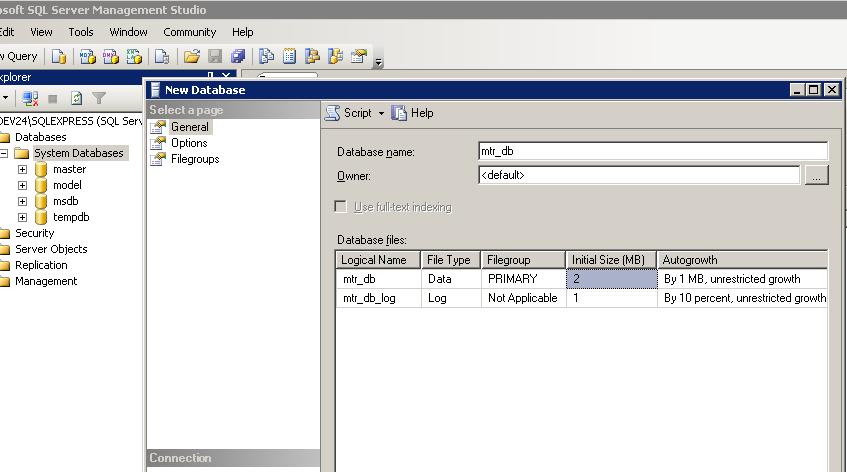Viewport: 847px width, 472px height.
Task: Click the Filter funnel icon in Object Explorer
Action: [x=99, y=98]
